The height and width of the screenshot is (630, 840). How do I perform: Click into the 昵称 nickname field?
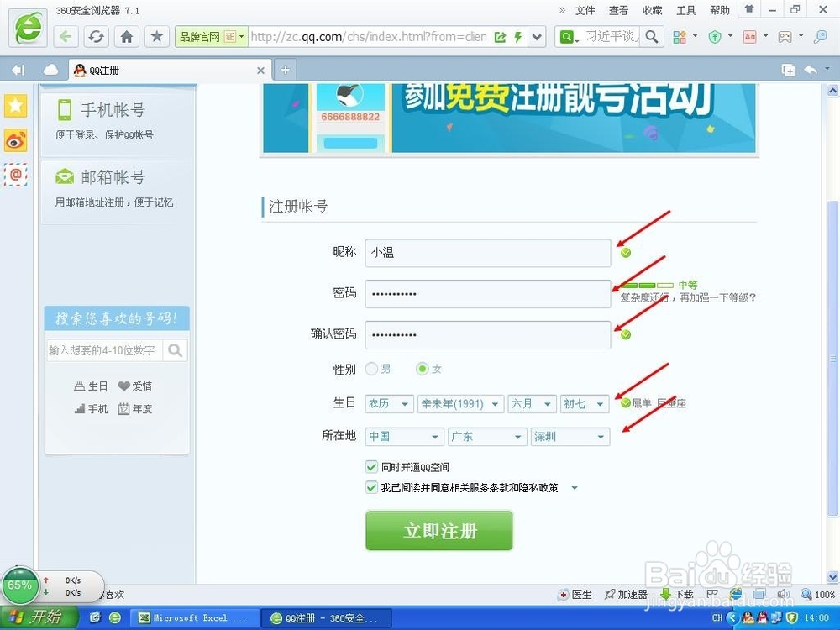coord(488,252)
